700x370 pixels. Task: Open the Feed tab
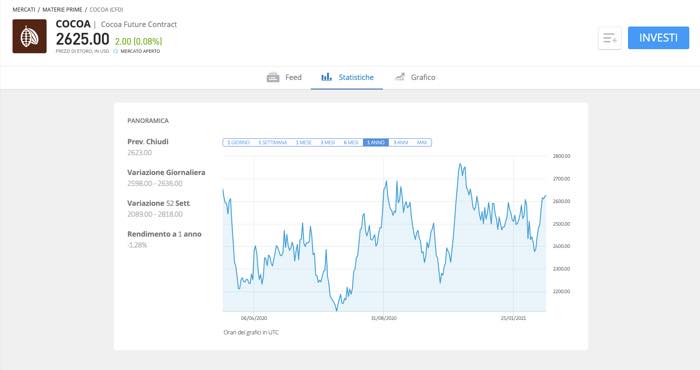tap(284, 77)
